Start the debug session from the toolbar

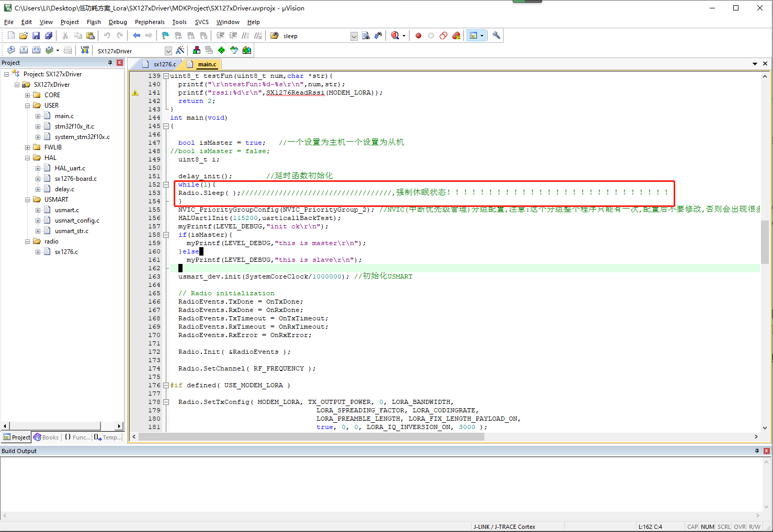[395, 36]
